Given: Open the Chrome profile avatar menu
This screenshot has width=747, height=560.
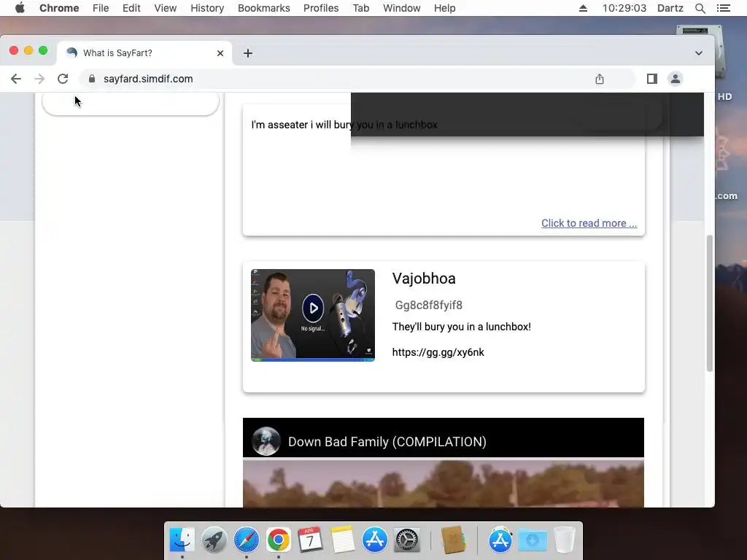Looking at the screenshot, I should [x=675, y=79].
